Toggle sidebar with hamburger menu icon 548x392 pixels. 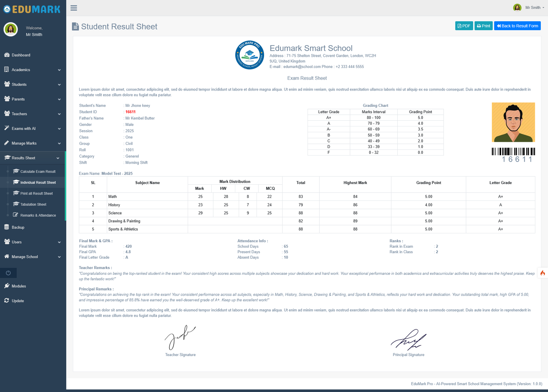(x=74, y=8)
